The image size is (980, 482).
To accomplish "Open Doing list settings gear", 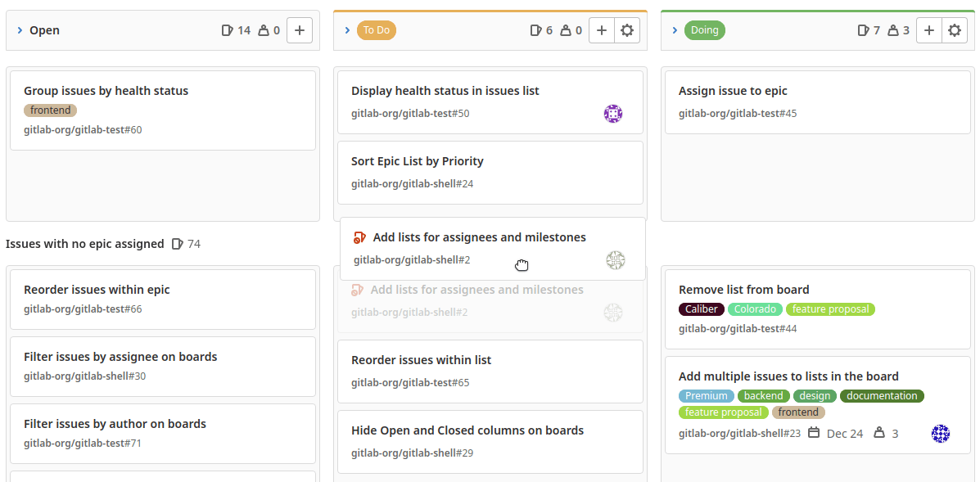I will click(955, 30).
